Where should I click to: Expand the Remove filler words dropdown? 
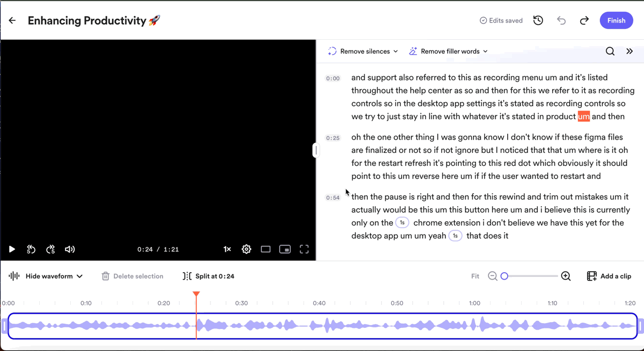(x=448, y=51)
